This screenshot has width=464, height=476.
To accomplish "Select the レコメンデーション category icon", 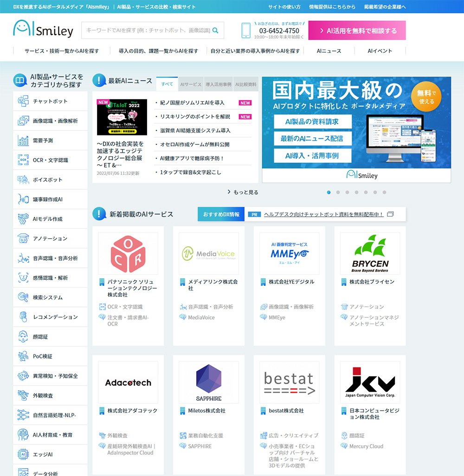I will click(22, 316).
